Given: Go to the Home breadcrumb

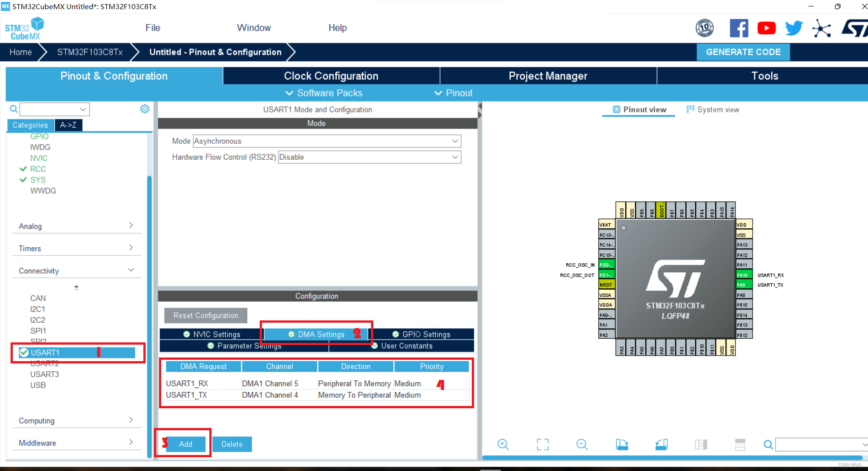Looking at the screenshot, I should coord(21,52).
